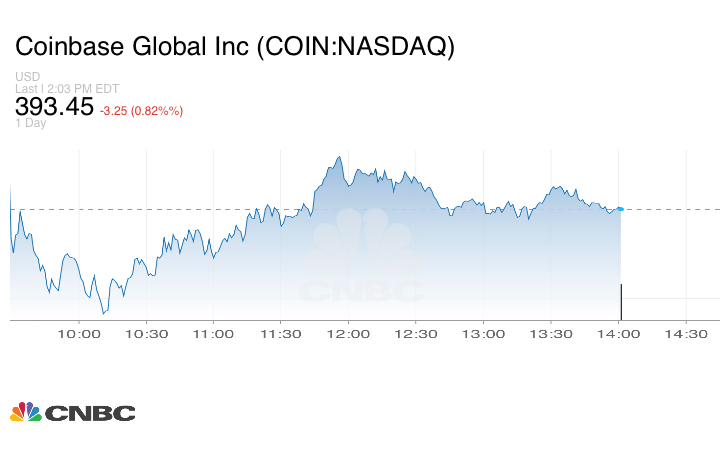Click the blue last-price dot on the chart line
The width and height of the screenshot is (720, 450).
pos(620,209)
